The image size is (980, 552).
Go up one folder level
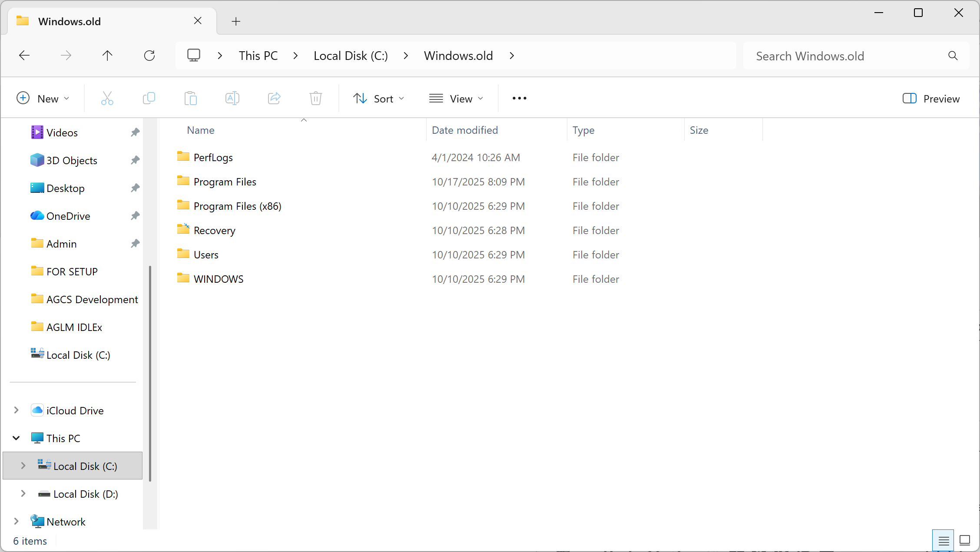[107, 56]
